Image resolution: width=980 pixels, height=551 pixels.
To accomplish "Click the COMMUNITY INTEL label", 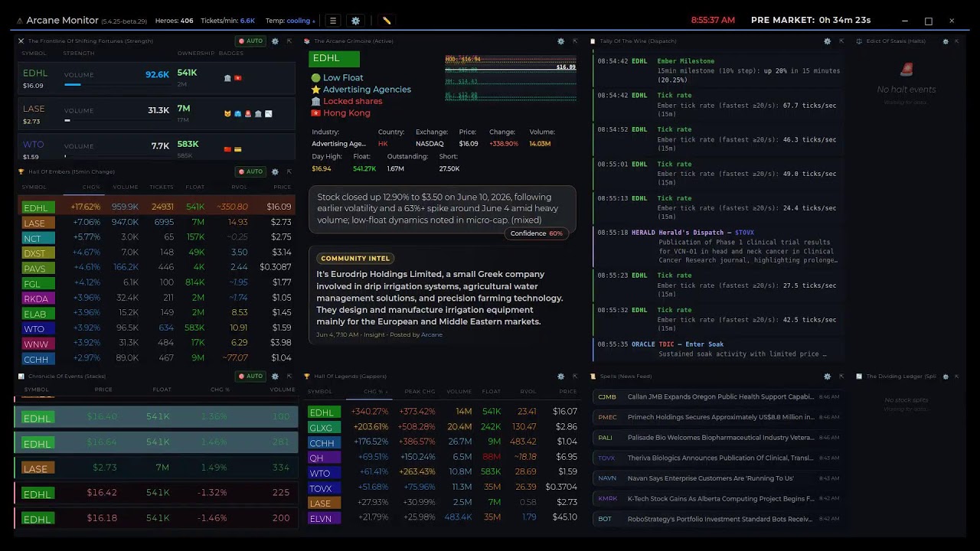I will tap(355, 259).
